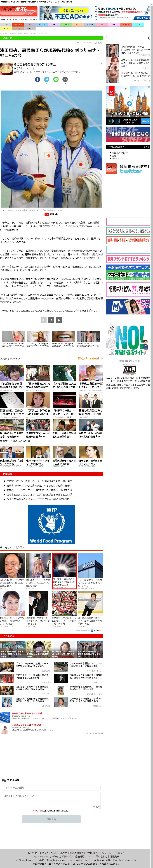Open the World Food Program banner
153x868 pixels.
pos(51,524)
